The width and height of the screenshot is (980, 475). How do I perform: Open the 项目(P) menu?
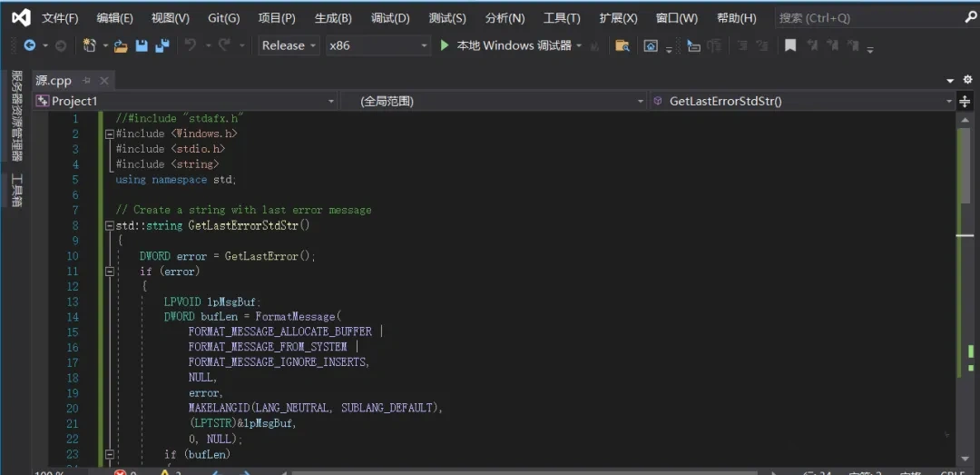point(277,18)
